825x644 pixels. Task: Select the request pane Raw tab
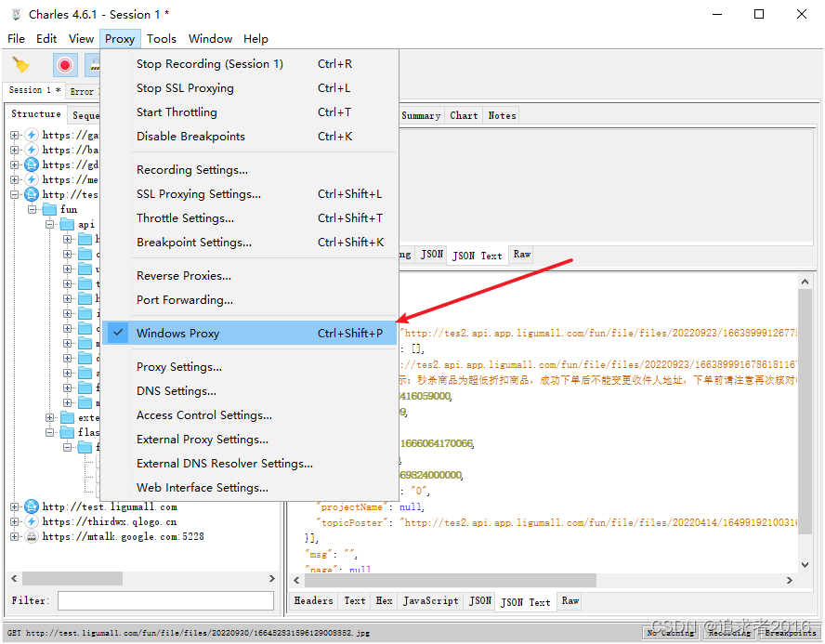(521, 255)
